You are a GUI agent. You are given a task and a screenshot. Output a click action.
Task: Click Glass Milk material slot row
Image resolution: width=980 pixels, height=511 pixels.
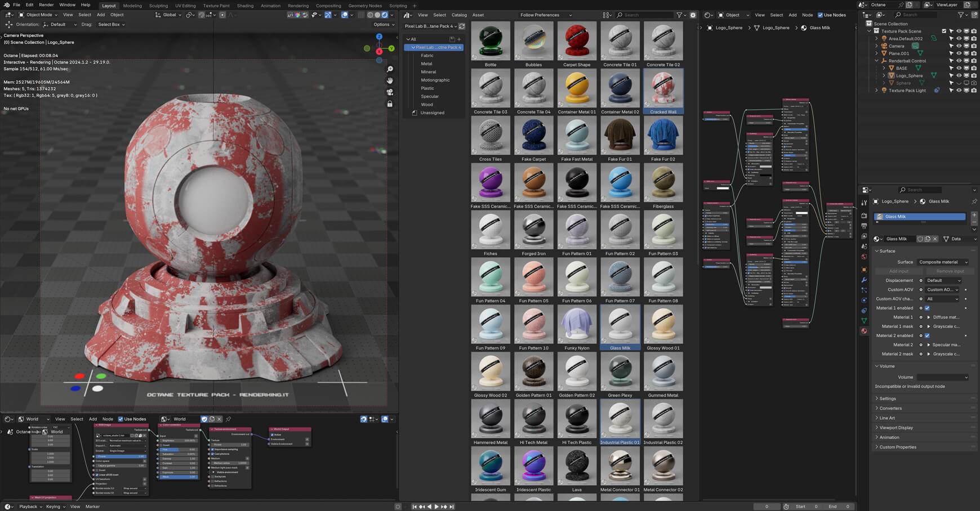[x=920, y=217]
